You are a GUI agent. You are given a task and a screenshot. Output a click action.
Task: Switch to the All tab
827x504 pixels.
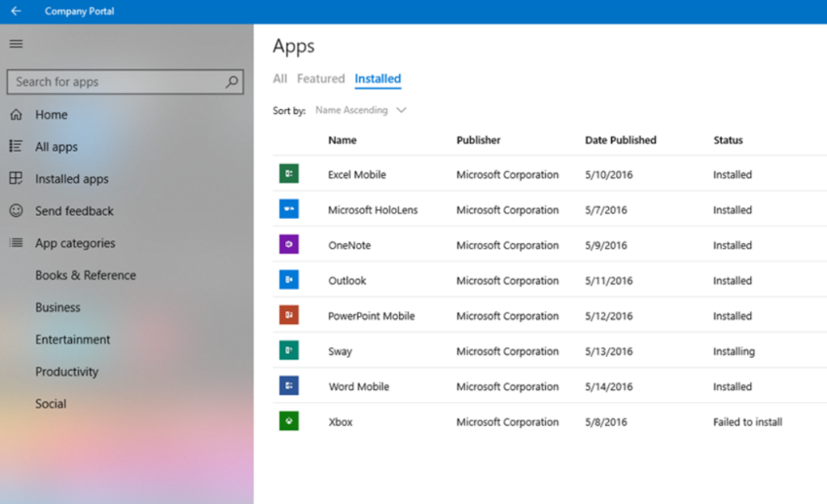pos(279,78)
